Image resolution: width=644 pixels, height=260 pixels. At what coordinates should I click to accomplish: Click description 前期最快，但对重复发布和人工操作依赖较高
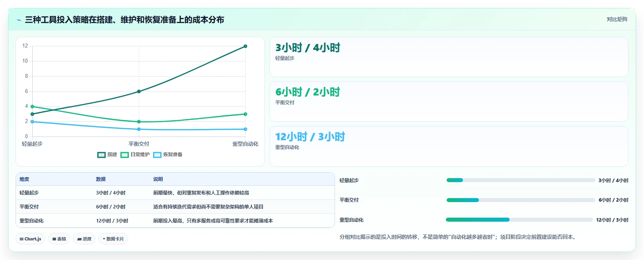pyautogui.click(x=201, y=193)
